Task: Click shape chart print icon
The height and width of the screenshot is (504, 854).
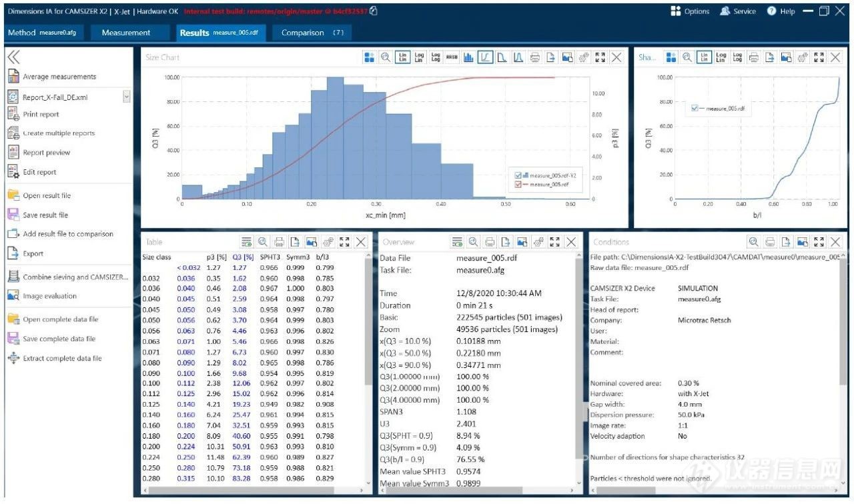Action: [x=753, y=58]
